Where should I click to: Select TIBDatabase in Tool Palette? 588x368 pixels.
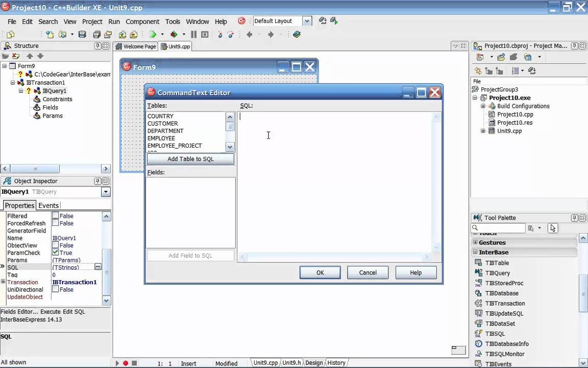coord(502,293)
